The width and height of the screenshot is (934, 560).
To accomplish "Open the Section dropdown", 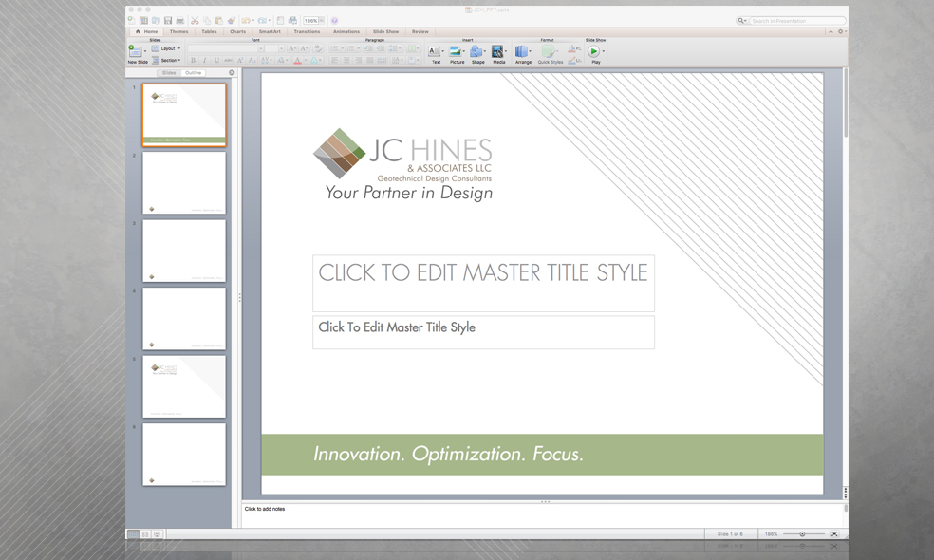I will (165, 60).
